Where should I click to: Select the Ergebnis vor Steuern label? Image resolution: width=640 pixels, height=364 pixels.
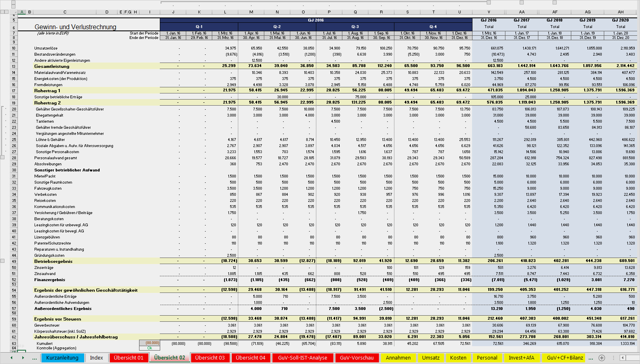58,319
